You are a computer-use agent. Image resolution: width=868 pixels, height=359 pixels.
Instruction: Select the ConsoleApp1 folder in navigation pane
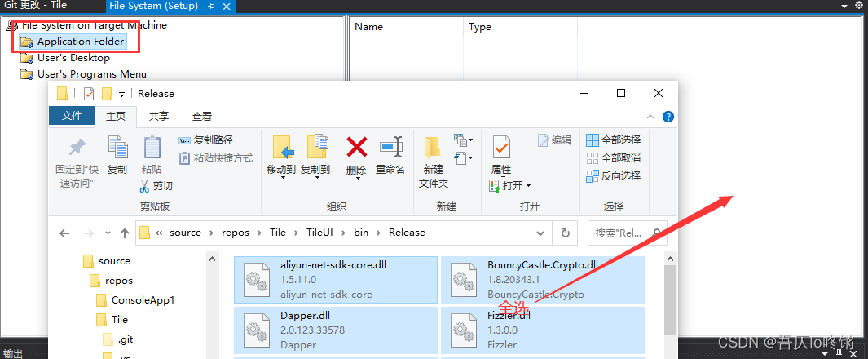[135, 300]
